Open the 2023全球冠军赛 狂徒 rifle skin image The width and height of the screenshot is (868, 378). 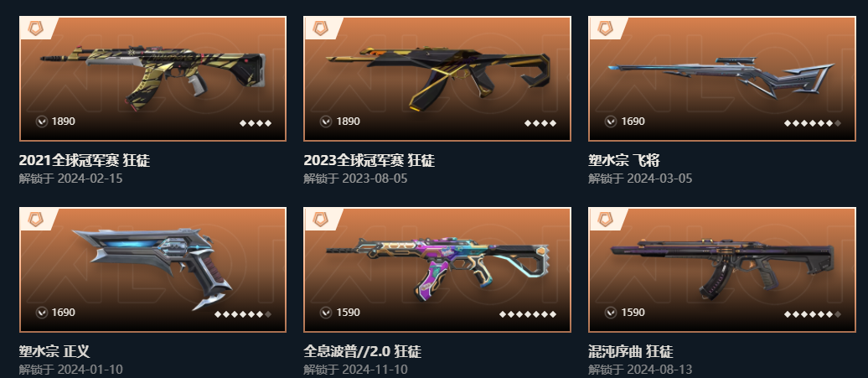tap(437, 77)
